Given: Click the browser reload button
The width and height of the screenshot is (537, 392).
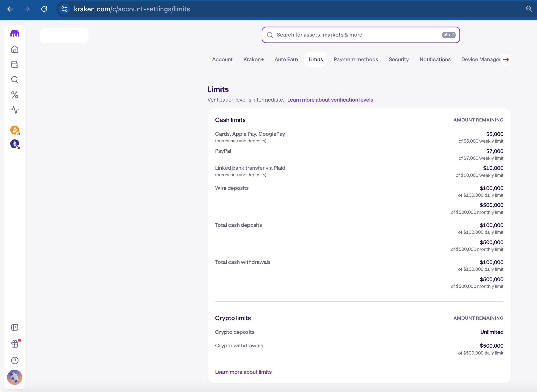Looking at the screenshot, I should click(x=44, y=9).
